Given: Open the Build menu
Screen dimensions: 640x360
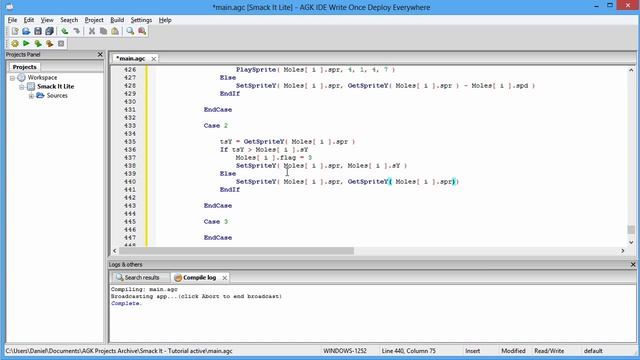Looking at the screenshot, I should click(x=117, y=20).
